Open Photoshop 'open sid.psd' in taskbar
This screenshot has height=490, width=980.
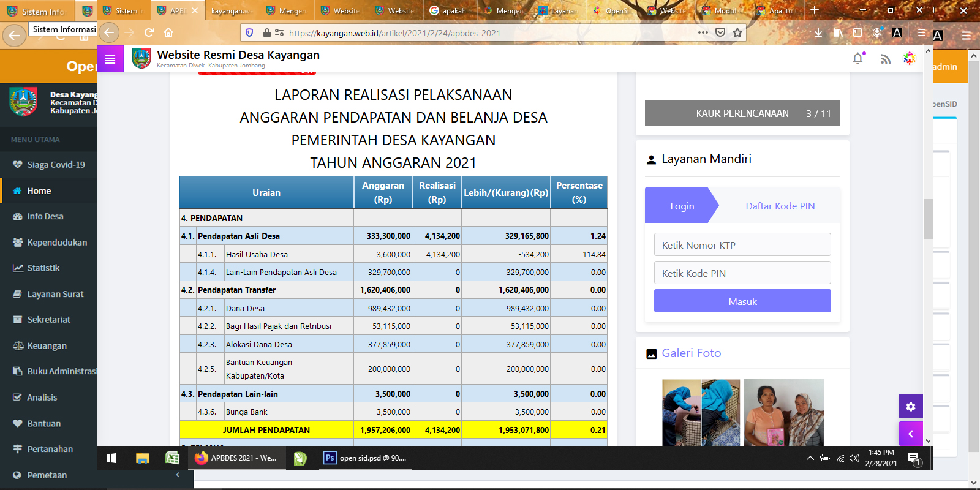(x=366, y=458)
